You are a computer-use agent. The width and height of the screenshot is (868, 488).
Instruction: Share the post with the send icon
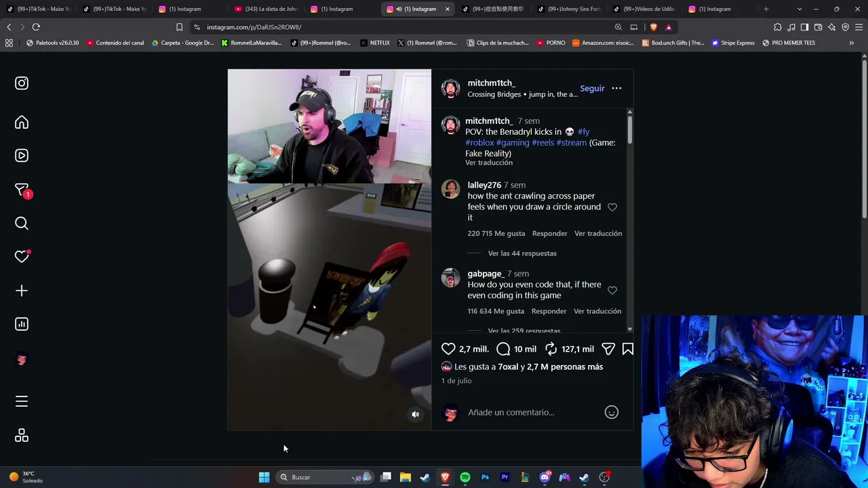click(608, 349)
